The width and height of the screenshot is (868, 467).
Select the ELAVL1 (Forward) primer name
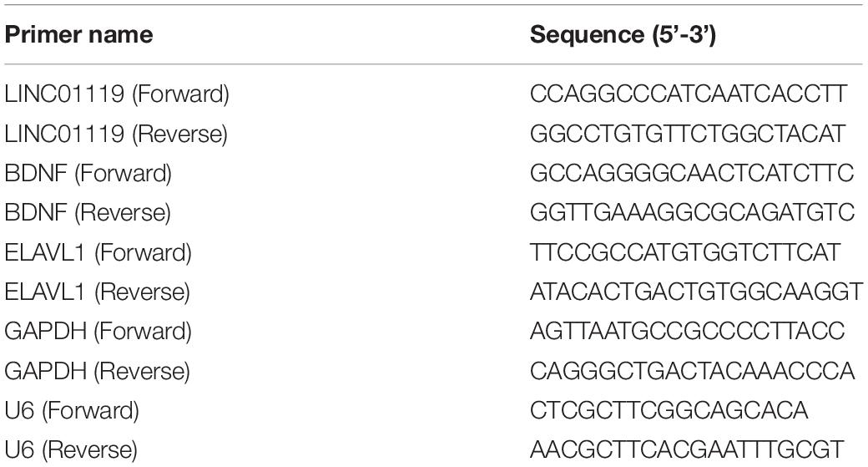[98, 252]
